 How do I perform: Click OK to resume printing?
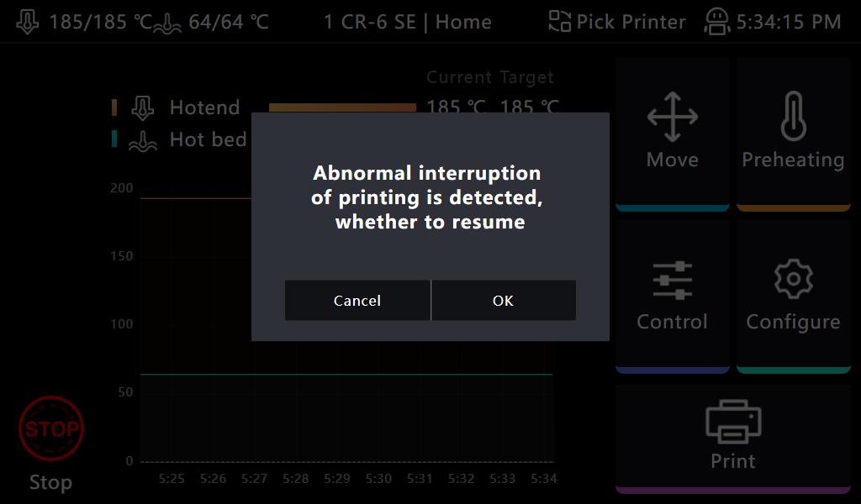[x=503, y=301]
